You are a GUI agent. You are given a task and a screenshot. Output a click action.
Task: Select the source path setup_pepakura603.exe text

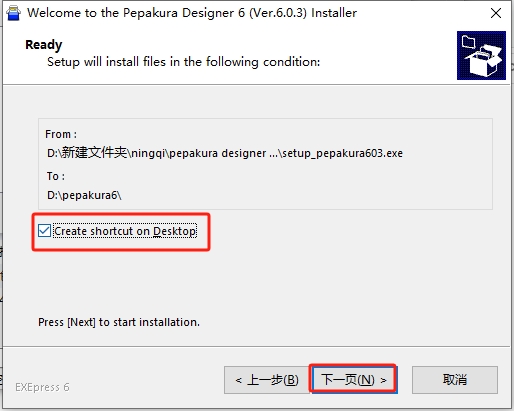pos(343,153)
